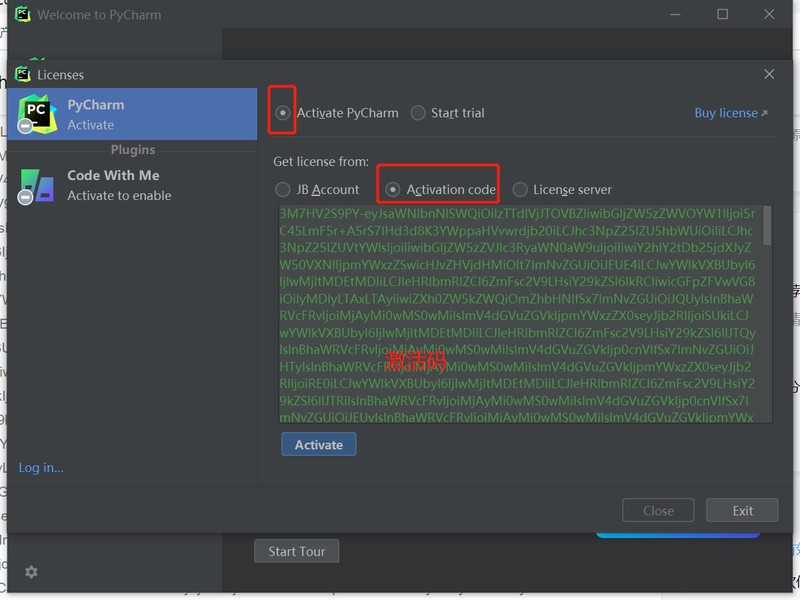
Task: Click the Activate button
Action: tap(318, 444)
